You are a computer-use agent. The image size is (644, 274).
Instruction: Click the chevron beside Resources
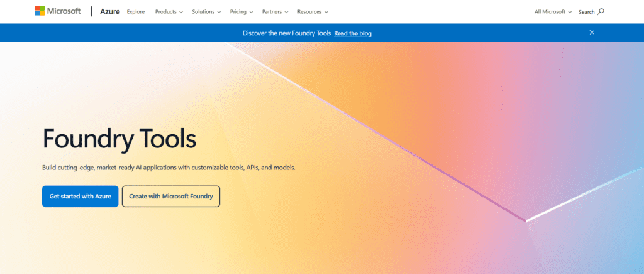pos(325,12)
